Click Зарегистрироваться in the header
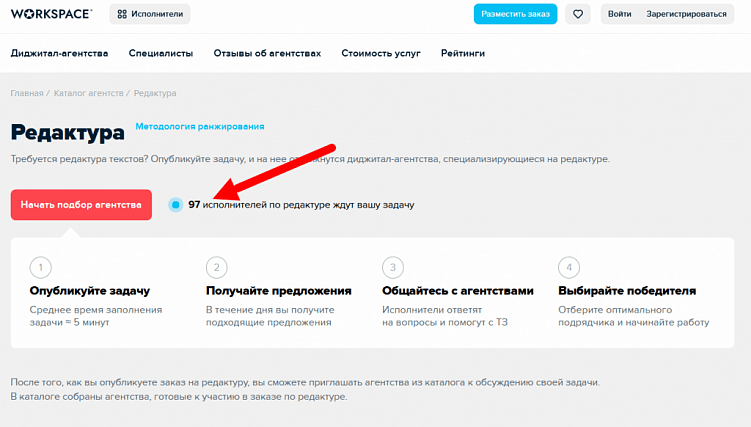751x427 pixels. [686, 14]
